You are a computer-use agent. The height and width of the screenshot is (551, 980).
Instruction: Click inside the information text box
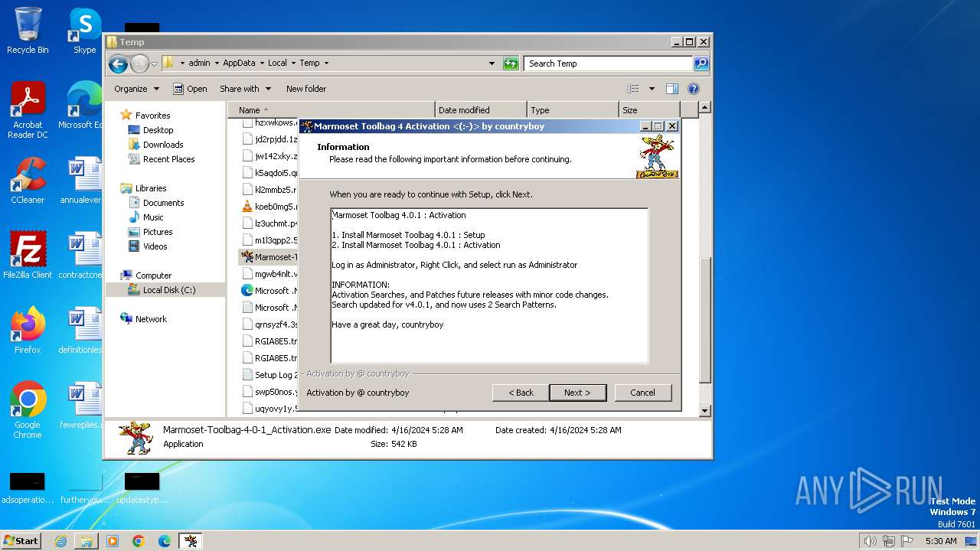tap(489, 285)
